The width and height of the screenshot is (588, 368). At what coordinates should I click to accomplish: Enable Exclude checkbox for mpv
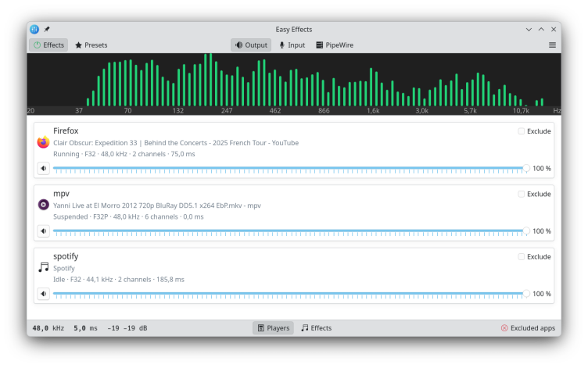(522, 194)
